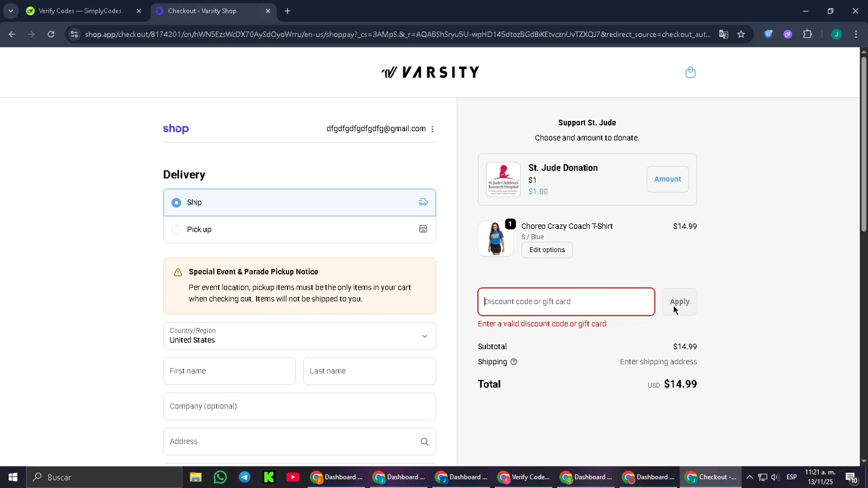Select the Ship delivery option
Viewport: 868px width, 488px height.
pos(299,202)
